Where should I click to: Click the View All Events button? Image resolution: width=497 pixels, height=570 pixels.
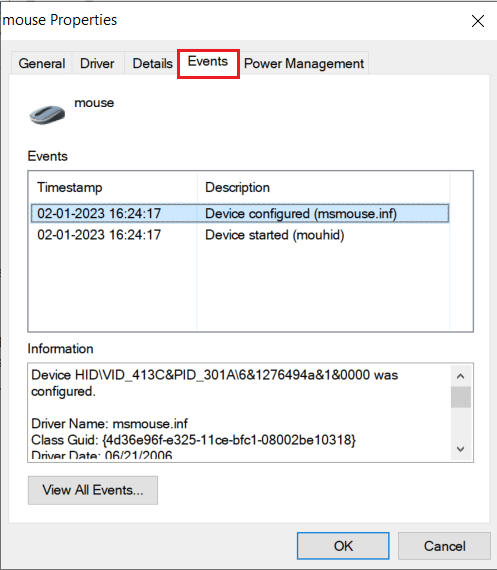(93, 490)
